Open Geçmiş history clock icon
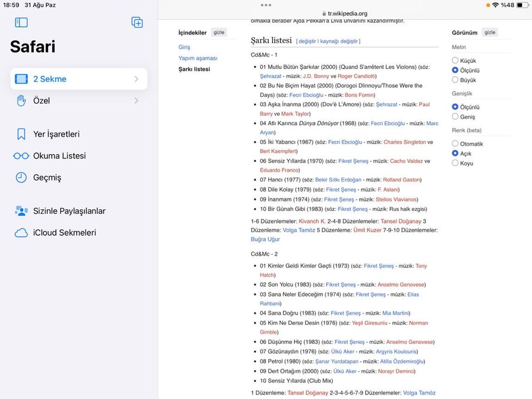The height and width of the screenshot is (399, 532). coord(21,178)
